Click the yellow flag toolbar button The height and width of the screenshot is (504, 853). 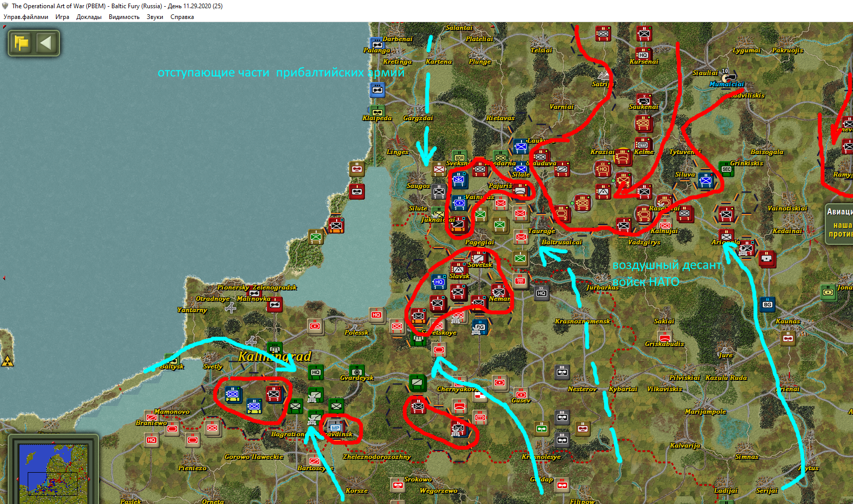[22, 43]
